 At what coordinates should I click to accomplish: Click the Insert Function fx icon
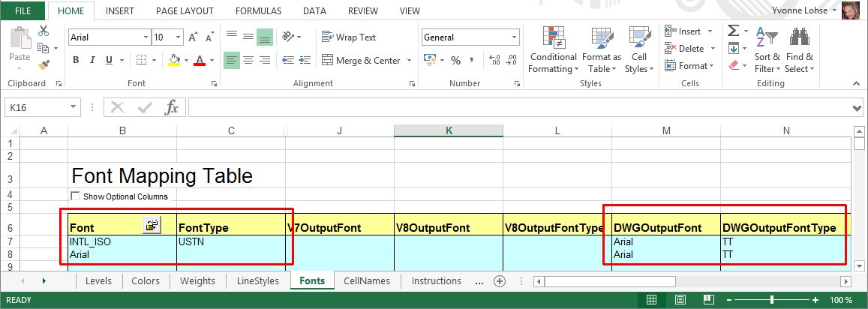pos(172,107)
